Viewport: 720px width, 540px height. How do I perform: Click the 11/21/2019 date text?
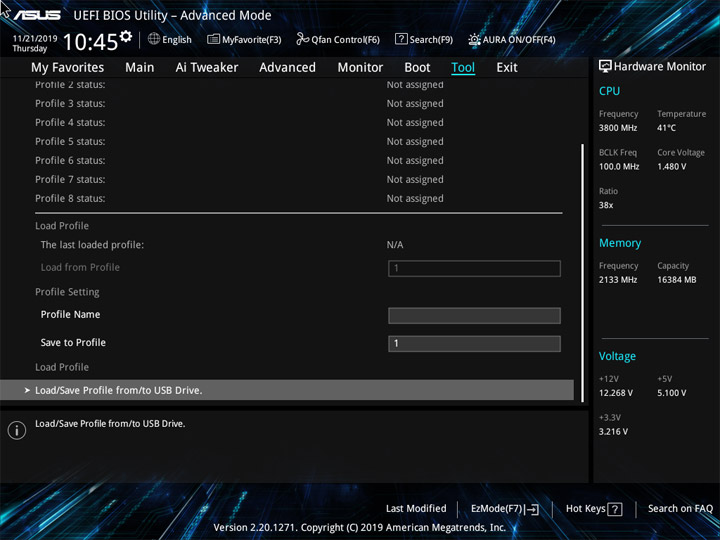click(x=35, y=39)
